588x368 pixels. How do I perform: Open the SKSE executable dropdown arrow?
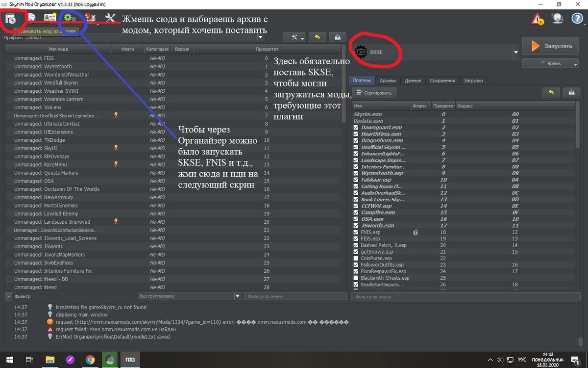pyautogui.click(x=515, y=52)
